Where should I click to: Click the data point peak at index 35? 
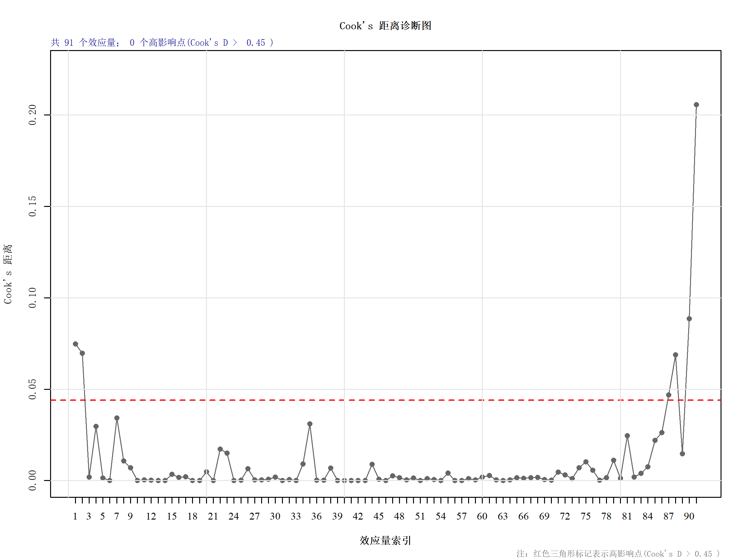[310, 424]
